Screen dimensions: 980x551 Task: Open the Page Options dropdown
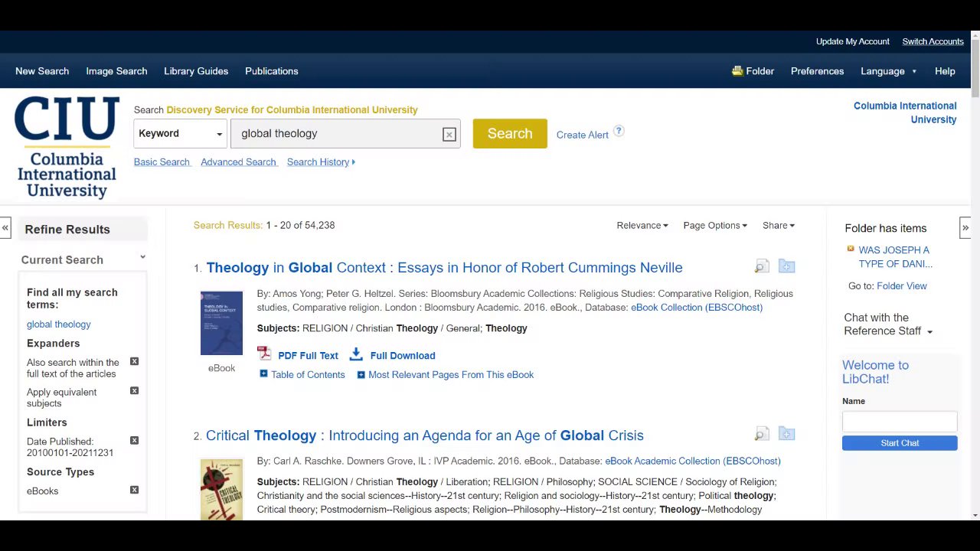click(x=715, y=226)
